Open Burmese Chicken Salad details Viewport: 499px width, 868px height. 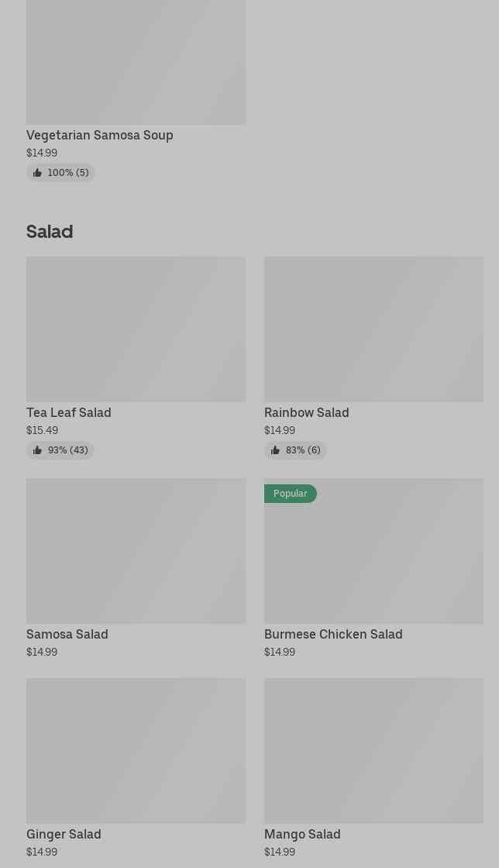(x=333, y=635)
